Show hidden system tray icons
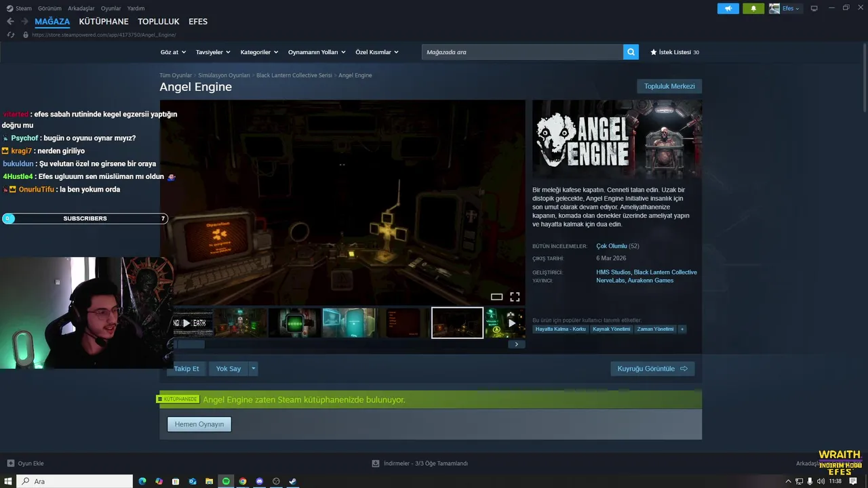 (788, 481)
